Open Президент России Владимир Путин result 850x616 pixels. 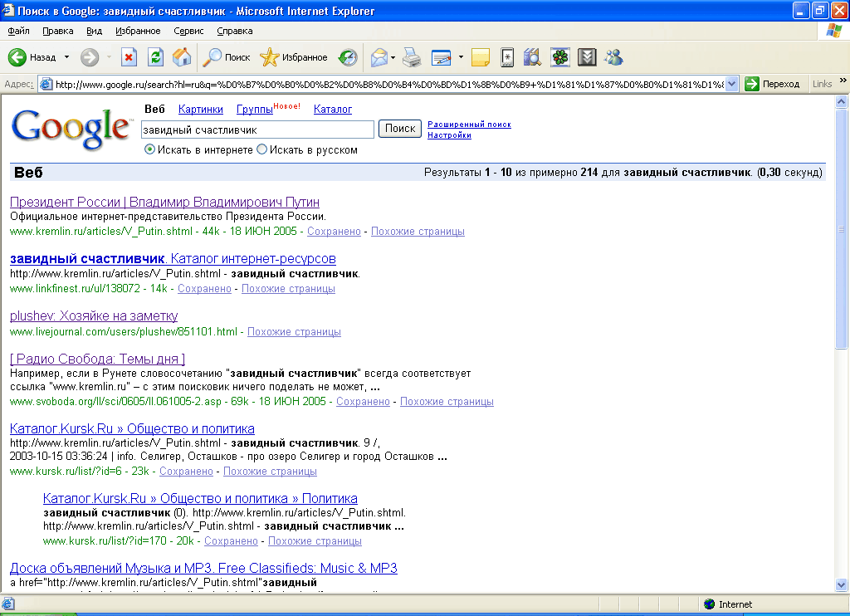(165, 202)
